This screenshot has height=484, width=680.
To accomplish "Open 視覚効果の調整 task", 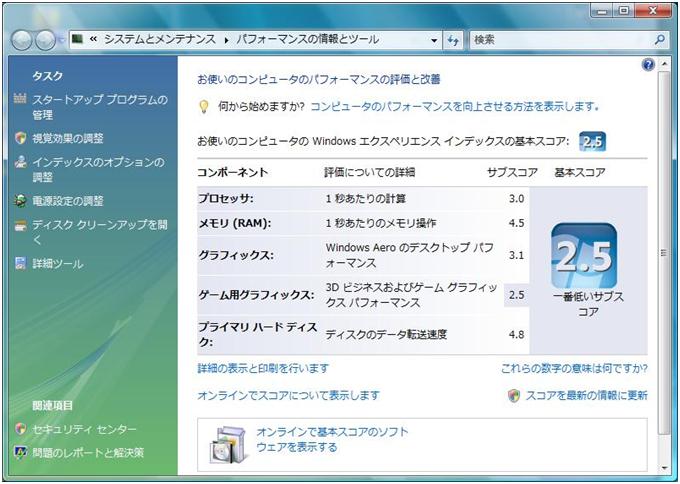I will click(68, 138).
